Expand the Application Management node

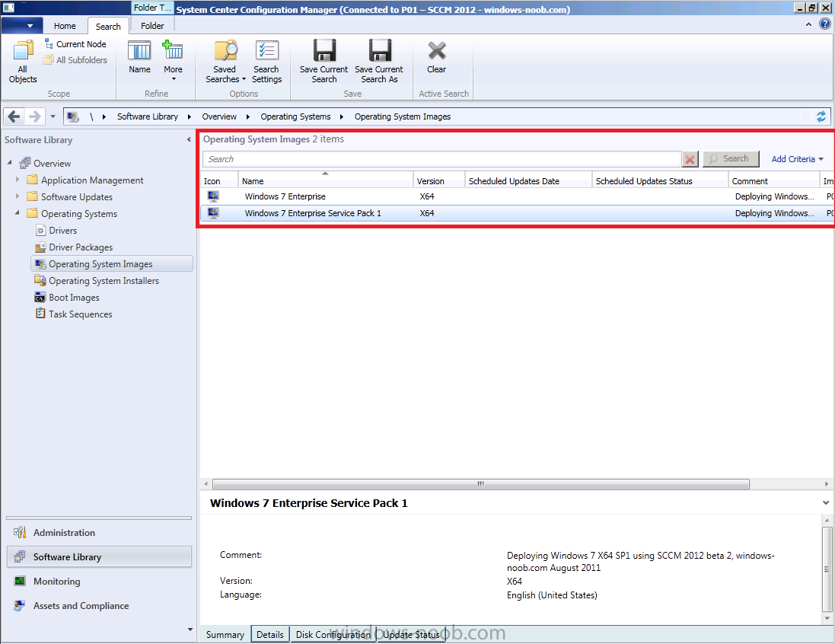click(18, 180)
